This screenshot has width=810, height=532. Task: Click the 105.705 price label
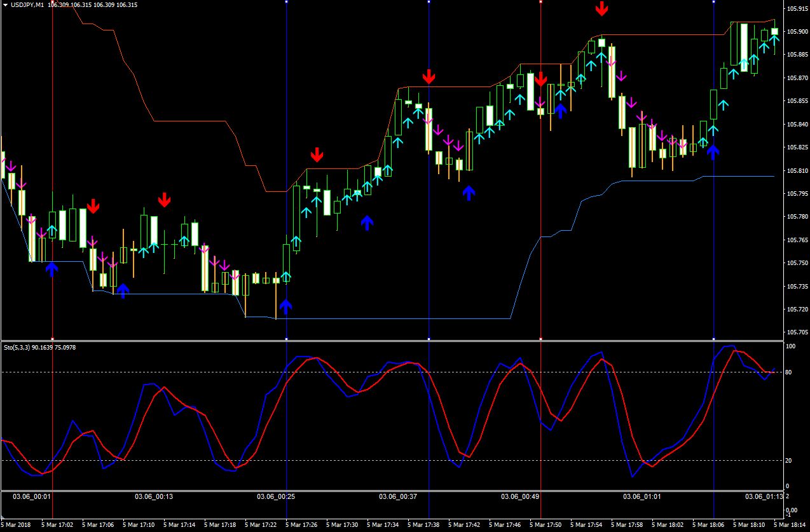coord(797,332)
